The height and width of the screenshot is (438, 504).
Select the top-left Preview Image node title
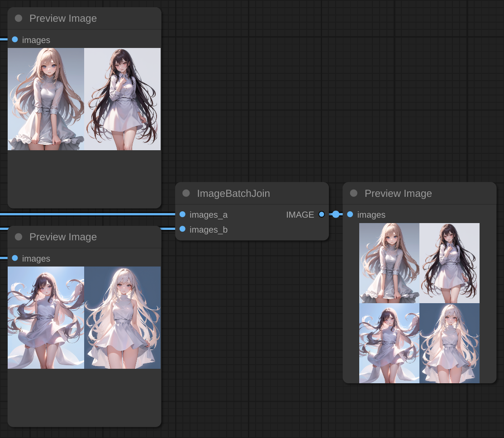click(x=63, y=18)
